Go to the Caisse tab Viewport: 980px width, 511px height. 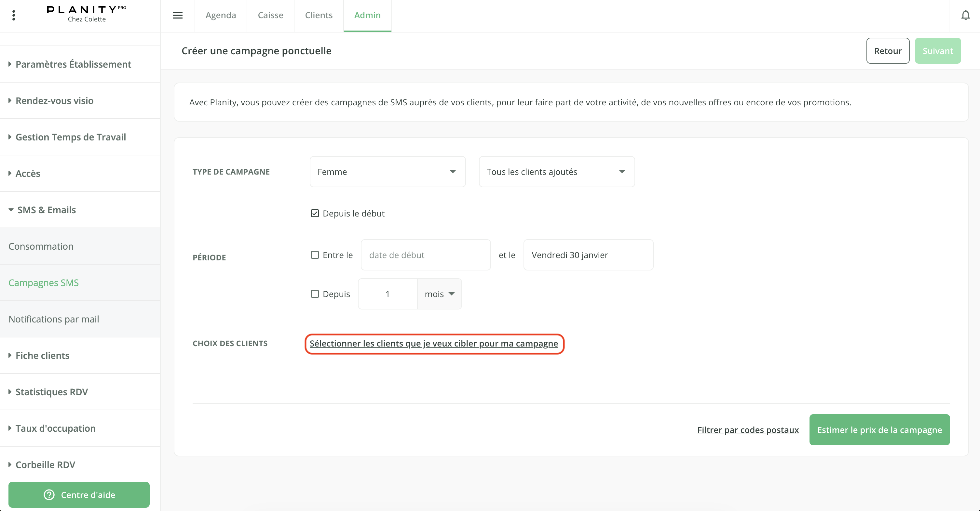[270, 15]
